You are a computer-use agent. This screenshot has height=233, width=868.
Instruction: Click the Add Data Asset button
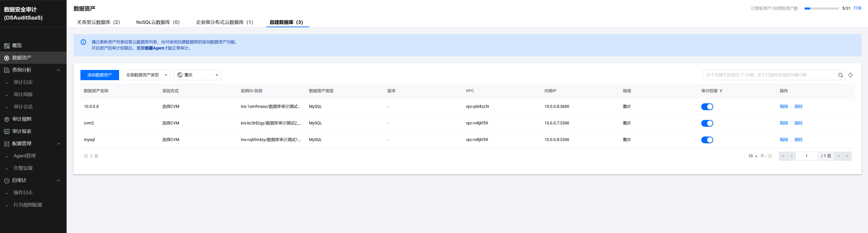click(99, 75)
